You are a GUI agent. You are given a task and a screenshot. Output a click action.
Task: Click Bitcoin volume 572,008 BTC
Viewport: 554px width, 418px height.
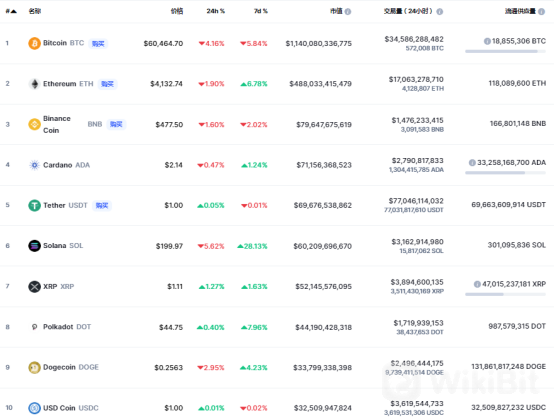tap(424, 48)
